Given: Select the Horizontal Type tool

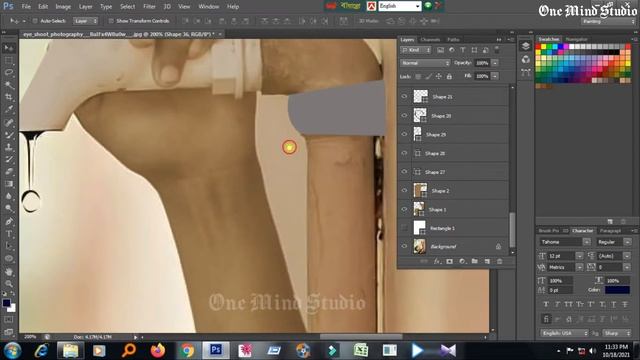Looking at the screenshot, I should [x=9, y=234].
